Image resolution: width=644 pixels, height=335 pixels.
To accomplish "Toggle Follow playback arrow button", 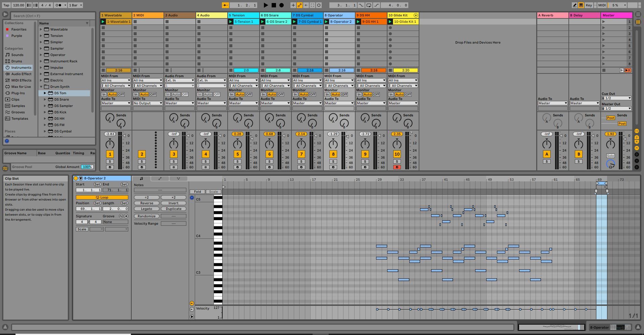I will coord(225,5).
